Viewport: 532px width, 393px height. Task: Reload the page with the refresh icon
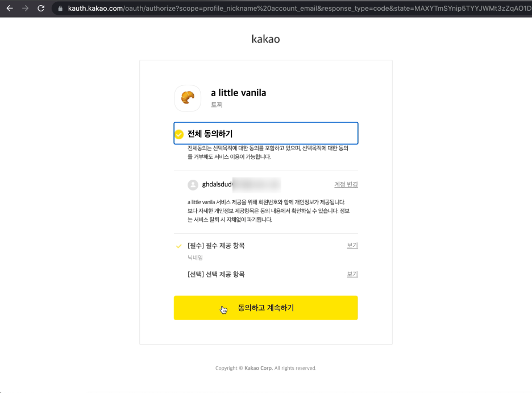click(x=41, y=8)
